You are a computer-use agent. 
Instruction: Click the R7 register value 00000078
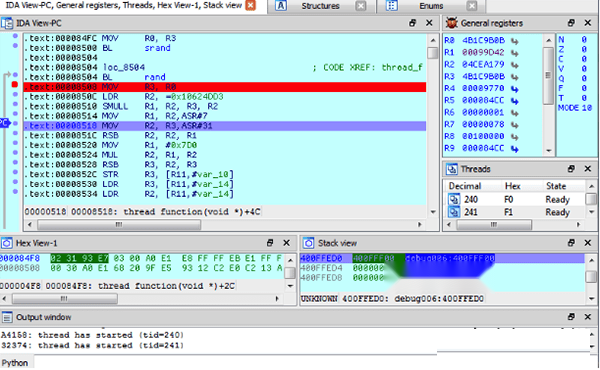click(484, 125)
